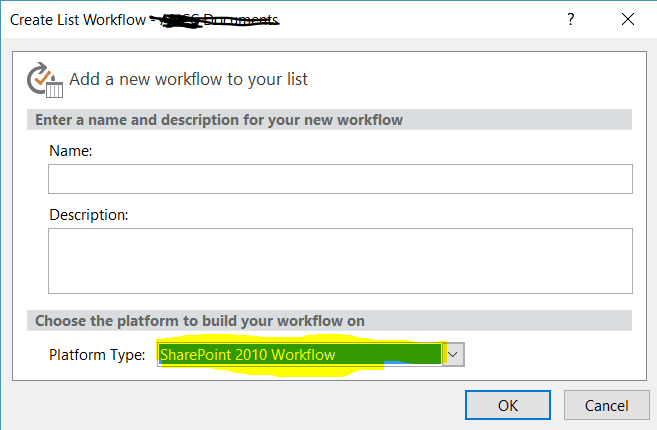
Task: Click the small list grid in workflow icon
Action: (54, 90)
